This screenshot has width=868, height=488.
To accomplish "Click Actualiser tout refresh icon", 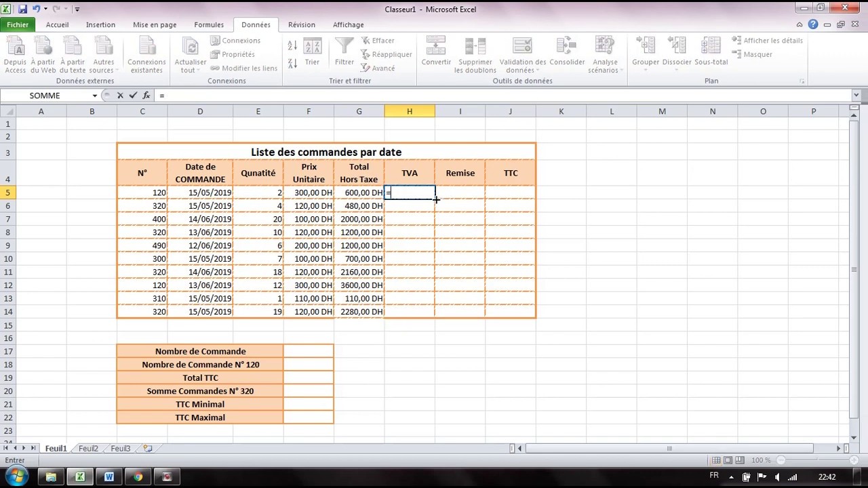I will click(191, 55).
